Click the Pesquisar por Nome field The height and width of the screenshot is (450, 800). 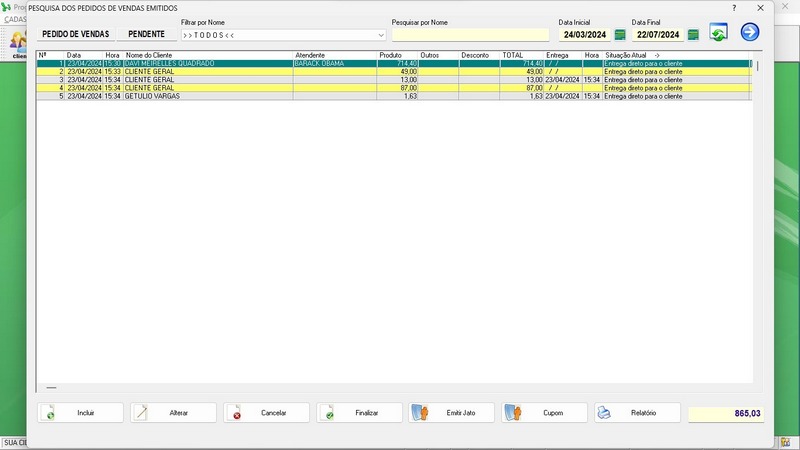coord(470,35)
